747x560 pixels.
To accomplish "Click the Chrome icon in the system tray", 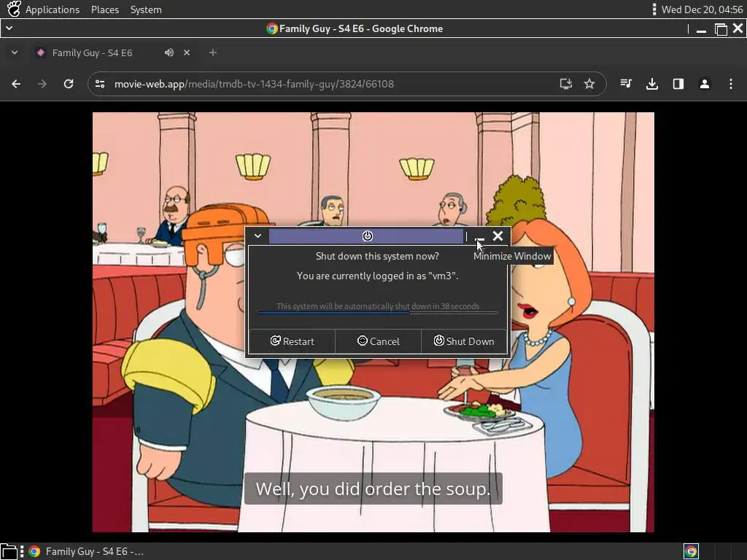I will coord(691,551).
